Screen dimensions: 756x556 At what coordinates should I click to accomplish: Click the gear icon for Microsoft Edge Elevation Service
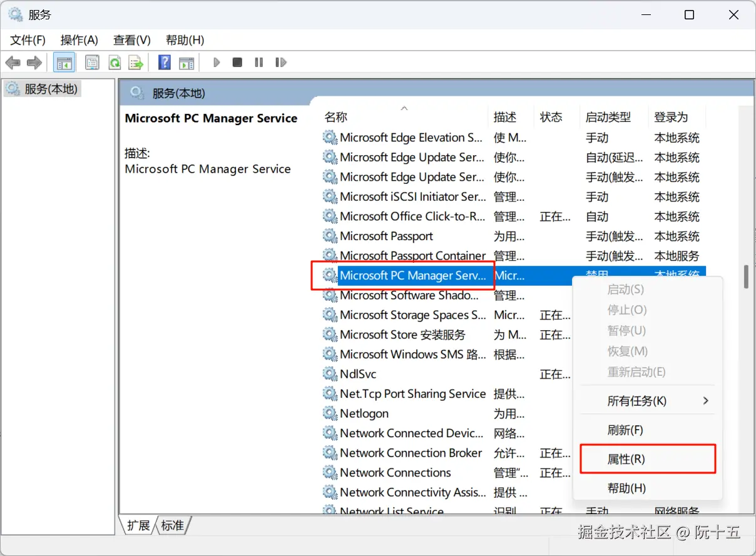[x=330, y=138]
